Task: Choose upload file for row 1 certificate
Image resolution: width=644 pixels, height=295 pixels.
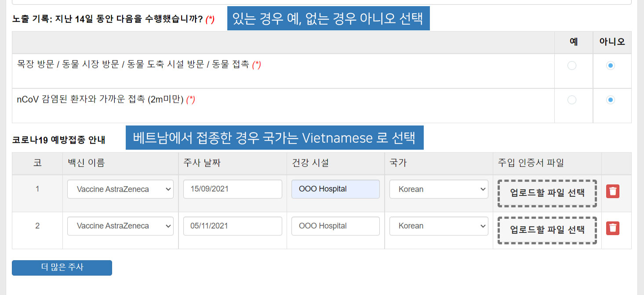Action: pyautogui.click(x=547, y=193)
